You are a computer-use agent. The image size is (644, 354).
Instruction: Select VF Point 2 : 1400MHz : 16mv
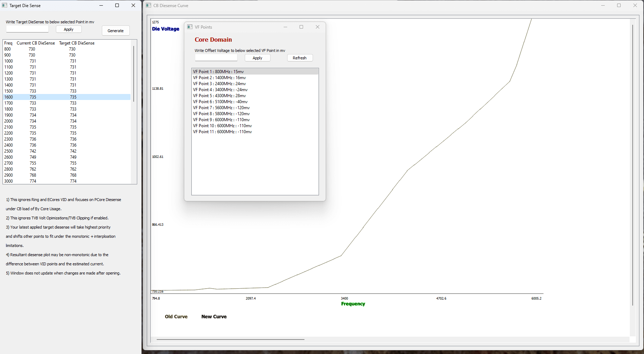(x=255, y=78)
